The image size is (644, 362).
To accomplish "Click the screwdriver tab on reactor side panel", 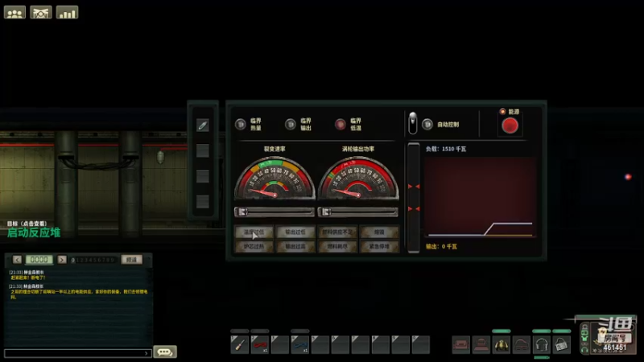I will 203,125.
